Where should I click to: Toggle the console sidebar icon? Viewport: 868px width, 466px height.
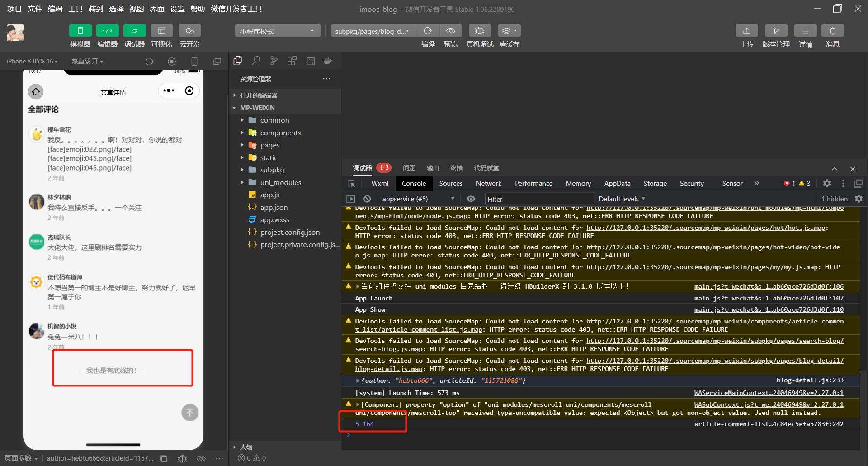coord(351,199)
